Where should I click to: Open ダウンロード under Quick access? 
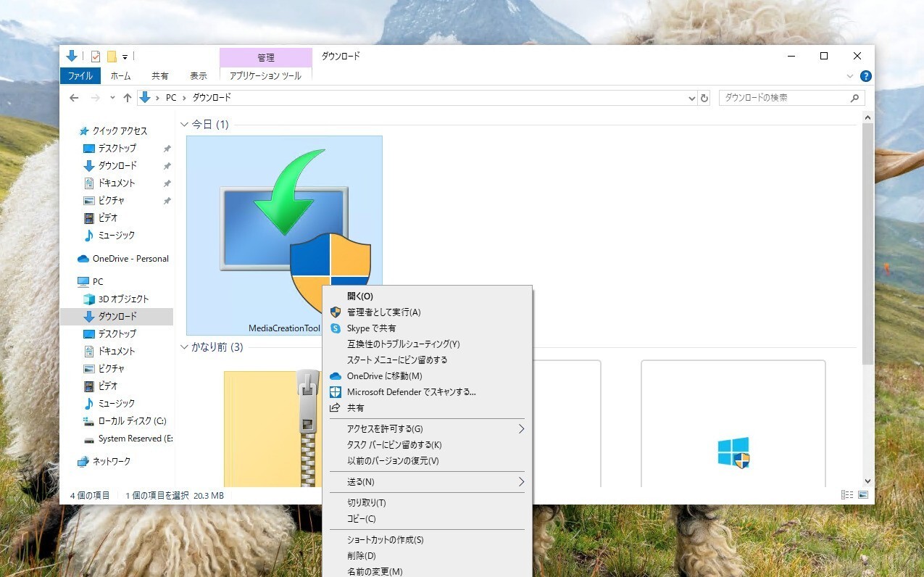coord(117,166)
